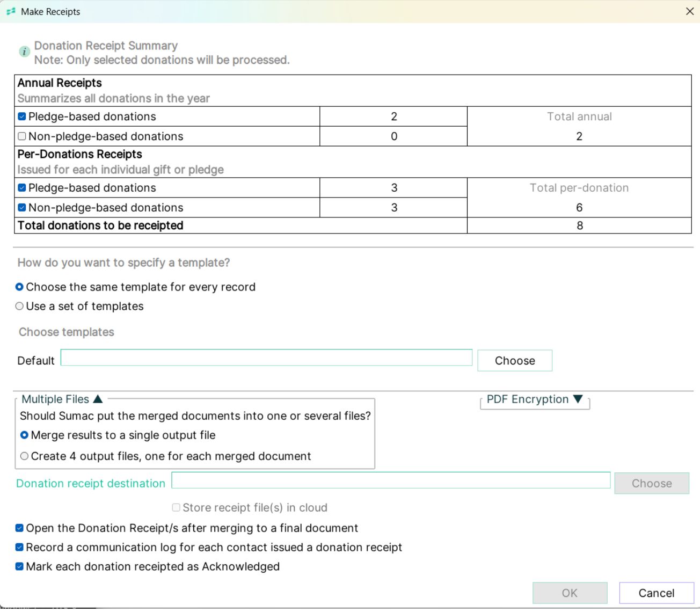Screen dimensions: 700x612
Task: Click the Default template input field
Action: [266, 358]
